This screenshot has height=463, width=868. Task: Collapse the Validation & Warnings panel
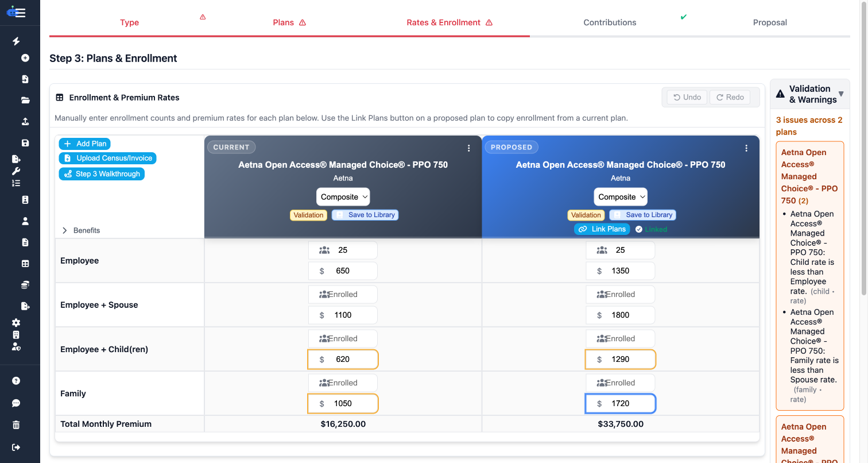tap(841, 94)
